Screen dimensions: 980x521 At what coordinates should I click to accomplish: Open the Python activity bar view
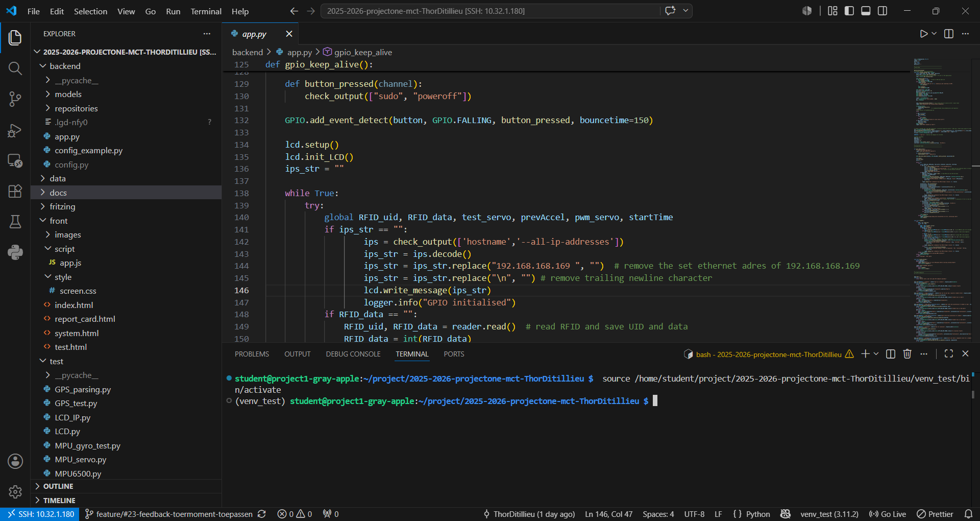[15, 252]
